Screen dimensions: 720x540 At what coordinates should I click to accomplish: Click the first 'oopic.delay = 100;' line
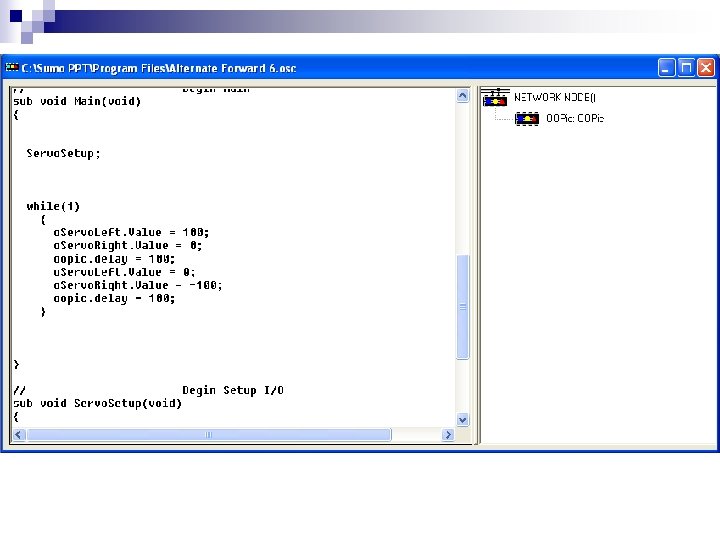[114, 259]
